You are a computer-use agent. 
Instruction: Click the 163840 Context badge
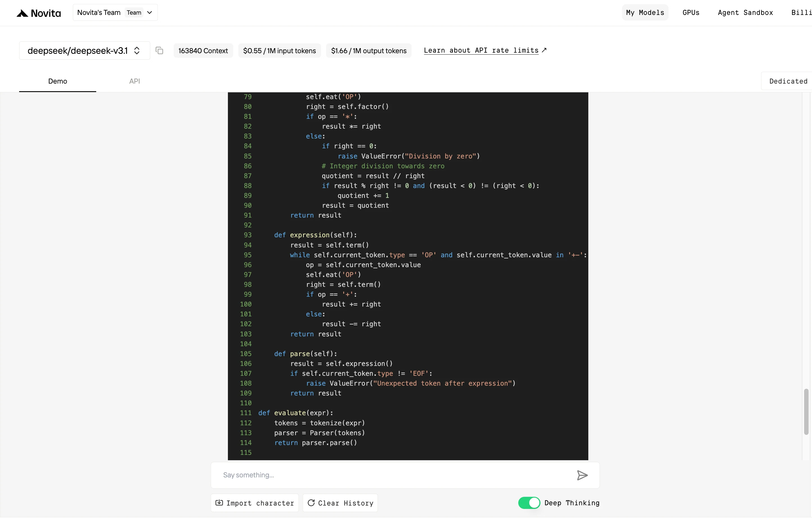[203, 50]
